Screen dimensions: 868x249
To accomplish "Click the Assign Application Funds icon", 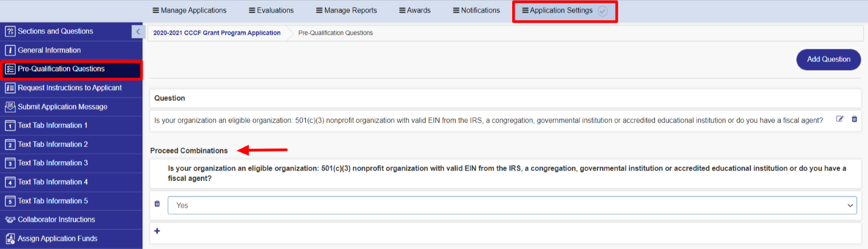I will tap(10, 239).
